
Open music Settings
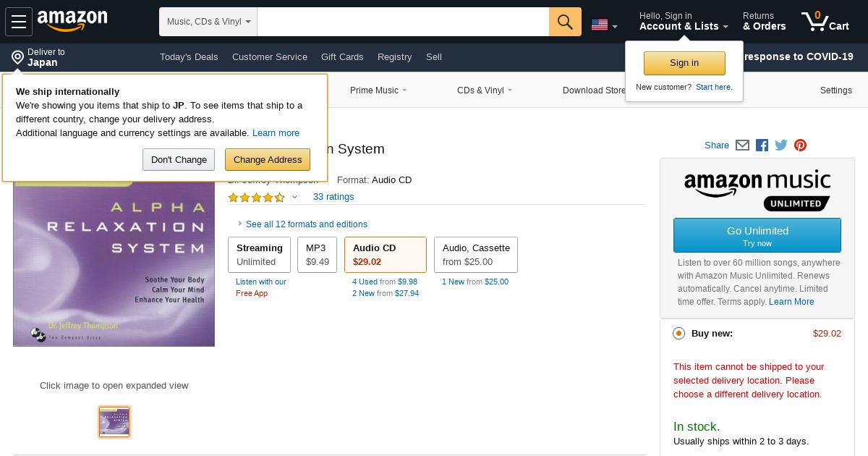click(835, 90)
